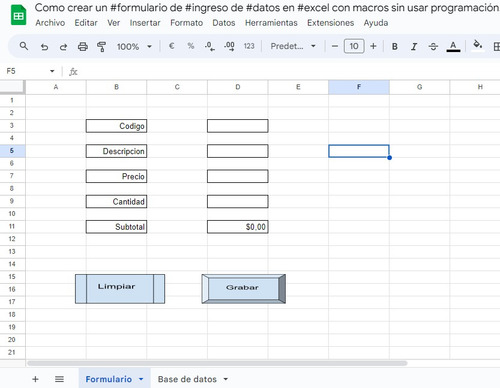This screenshot has width=500, height=388.
Task: Open the font family dropdown Predet...
Action: [x=293, y=46]
